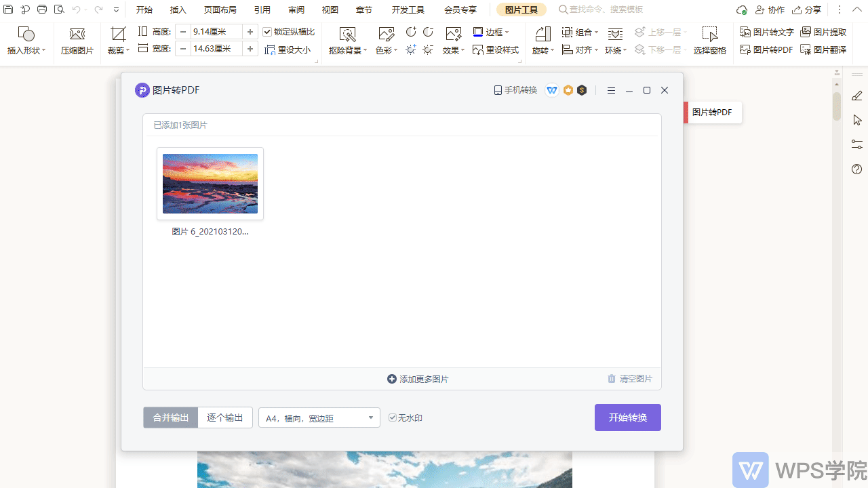Open Print Preview from quick access toolbar
The width and height of the screenshot is (868, 488).
coord(59,9)
